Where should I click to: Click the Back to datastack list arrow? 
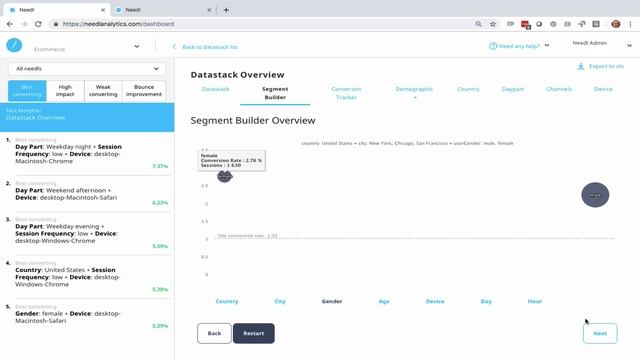(174, 47)
